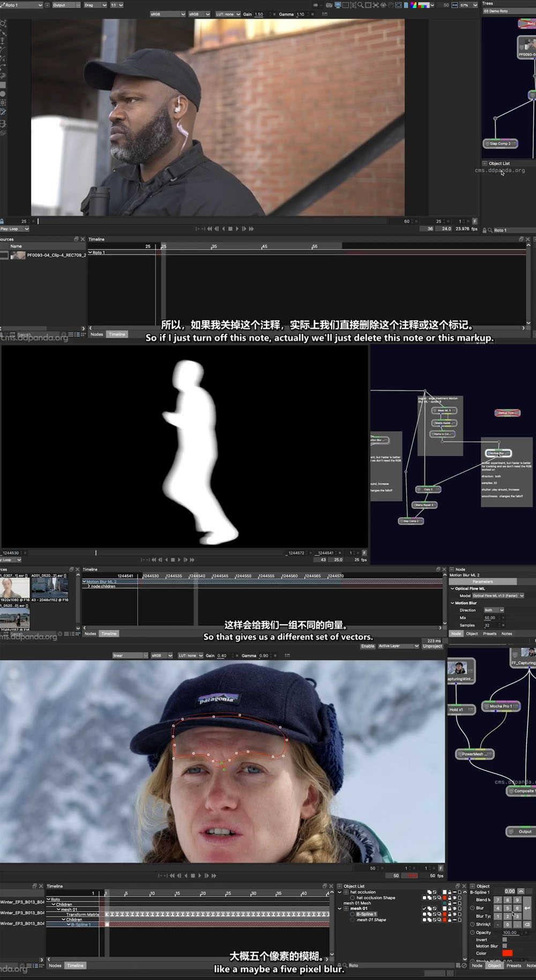Toggle lock icon for hat occlusion layer
The image size is (536, 980).
coord(449,892)
